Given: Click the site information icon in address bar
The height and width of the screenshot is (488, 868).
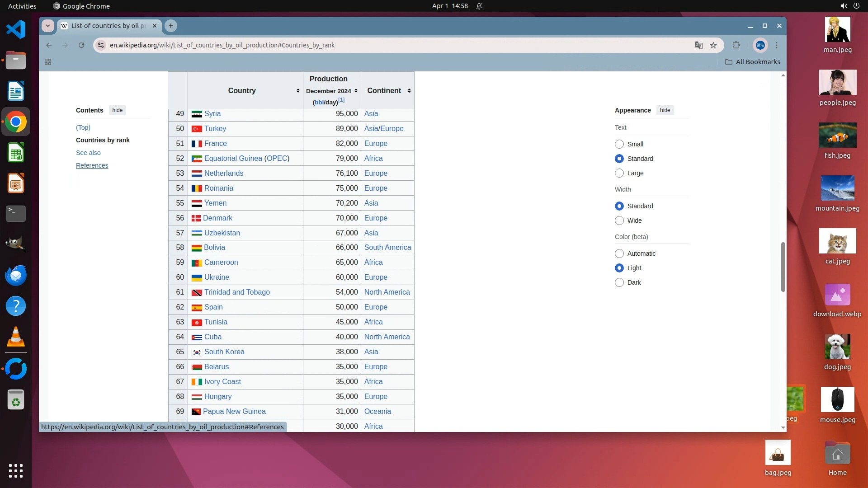Looking at the screenshot, I should click(x=101, y=45).
